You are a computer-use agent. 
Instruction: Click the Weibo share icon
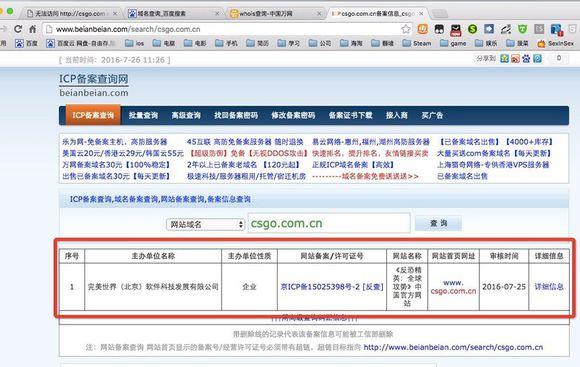click(x=515, y=58)
